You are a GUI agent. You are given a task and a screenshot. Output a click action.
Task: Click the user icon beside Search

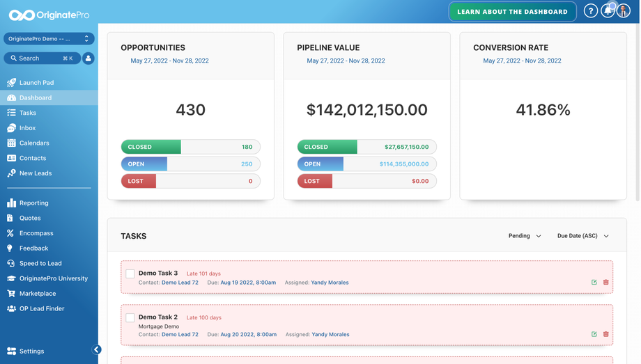(x=88, y=58)
